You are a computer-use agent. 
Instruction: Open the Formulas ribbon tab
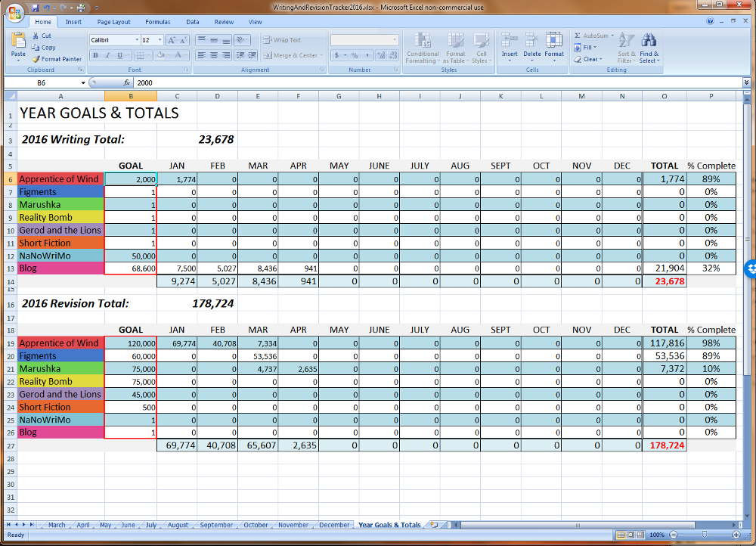[x=158, y=22]
